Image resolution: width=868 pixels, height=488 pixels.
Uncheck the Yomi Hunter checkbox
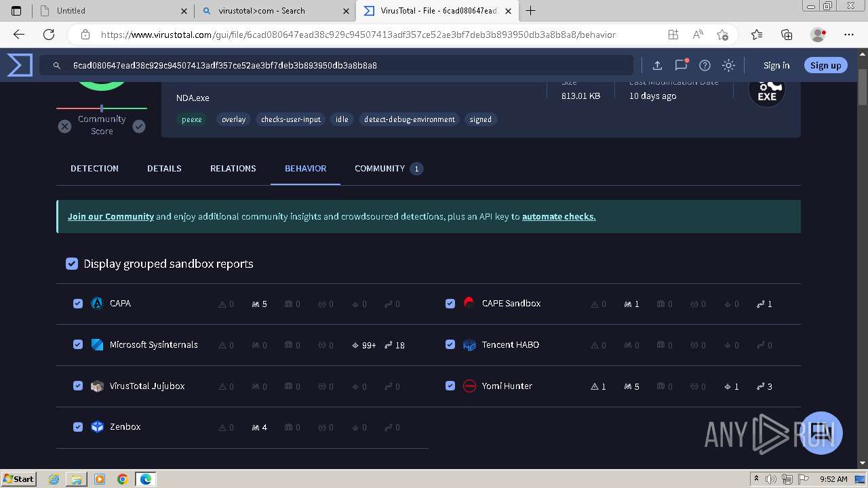450,386
